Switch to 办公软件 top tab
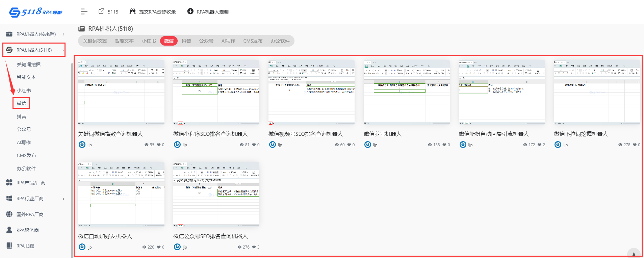Screen dimensions: 644x258 pos(280,41)
